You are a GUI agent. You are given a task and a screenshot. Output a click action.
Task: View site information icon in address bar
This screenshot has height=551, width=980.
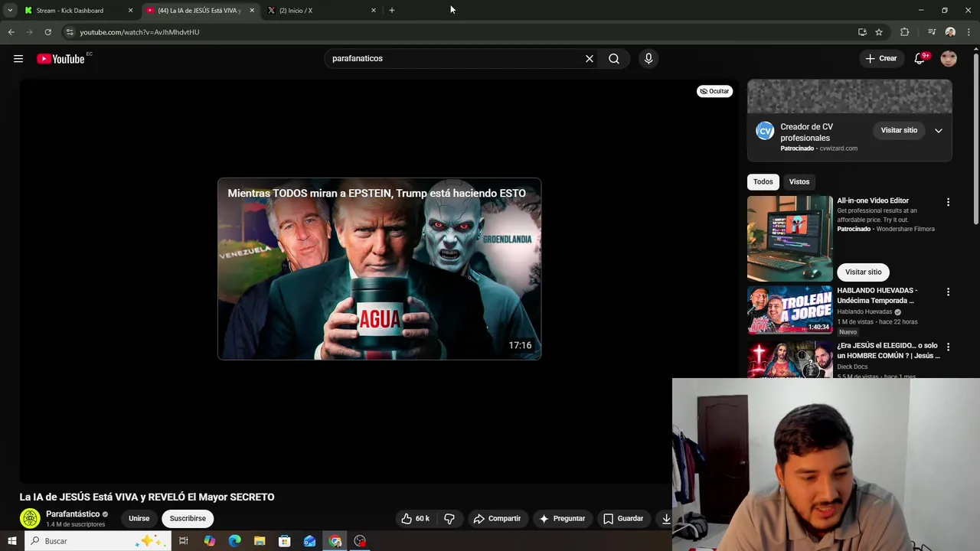pyautogui.click(x=69, y=32)
